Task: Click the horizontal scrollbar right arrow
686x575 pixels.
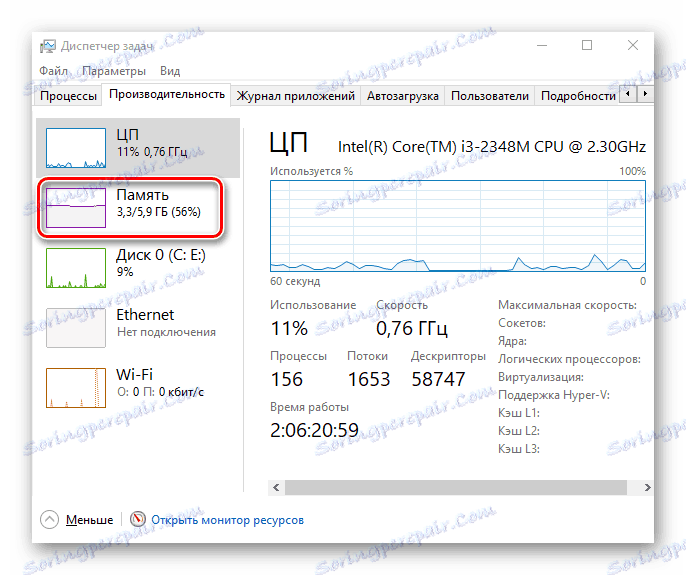Action: [x=647, y=487]
